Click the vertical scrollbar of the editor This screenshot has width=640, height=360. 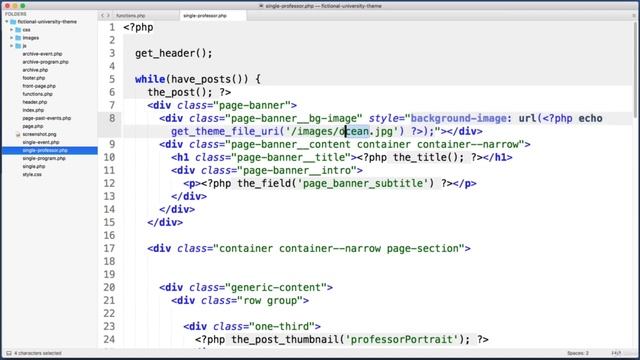click(x=636, y=69)
